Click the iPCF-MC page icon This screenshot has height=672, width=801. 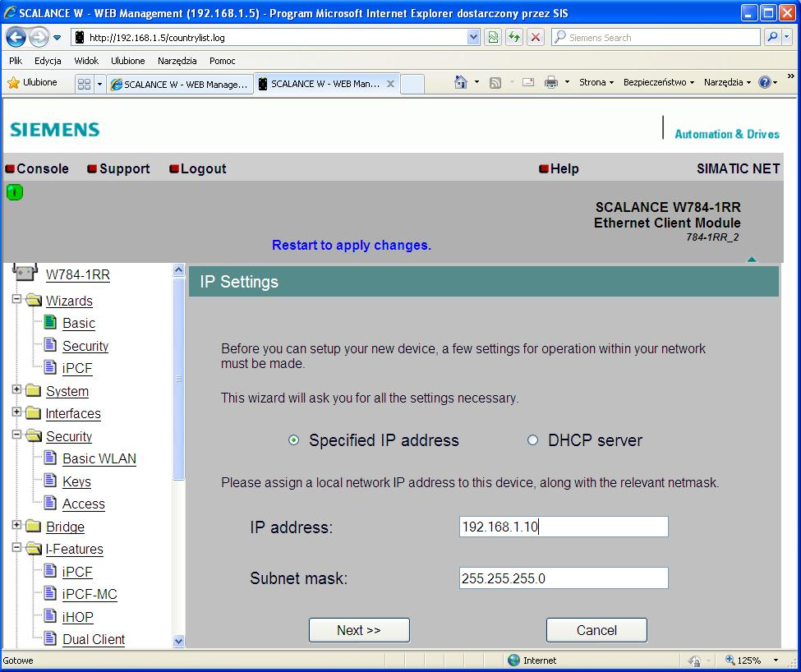50,593
